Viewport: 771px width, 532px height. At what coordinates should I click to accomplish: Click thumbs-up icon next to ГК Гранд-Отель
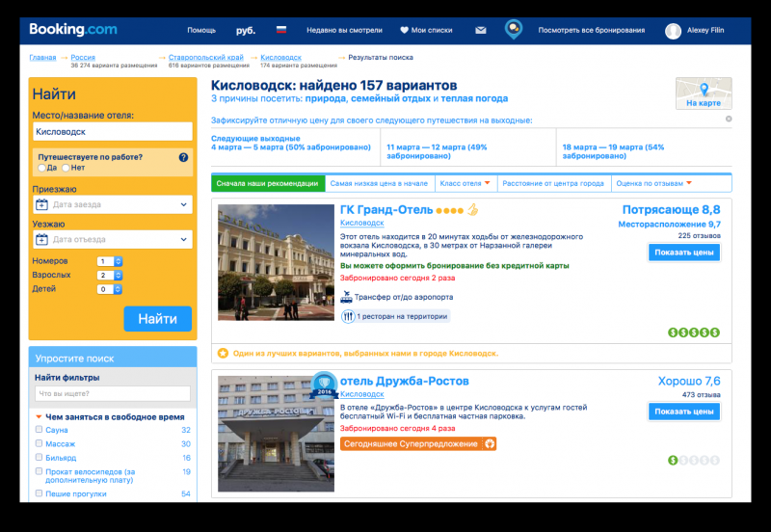(x=472, y=210)
